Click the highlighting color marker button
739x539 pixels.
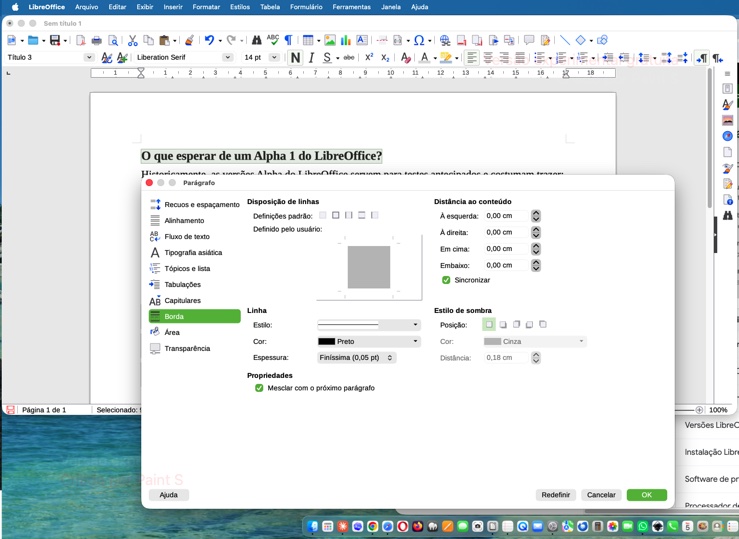point(445,57)
